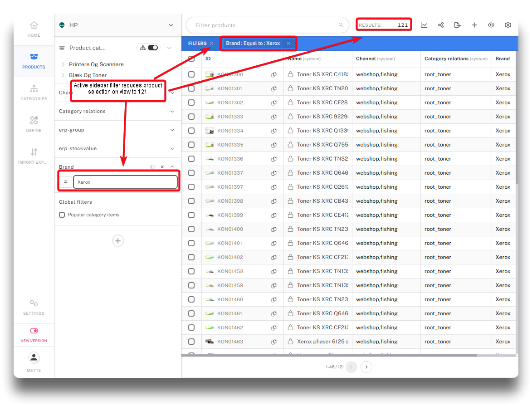The width and height of the screenshot is (532, 406).
Task: Add a new product with plus icon
Action: pyautogui.click(x=474, y=25)
